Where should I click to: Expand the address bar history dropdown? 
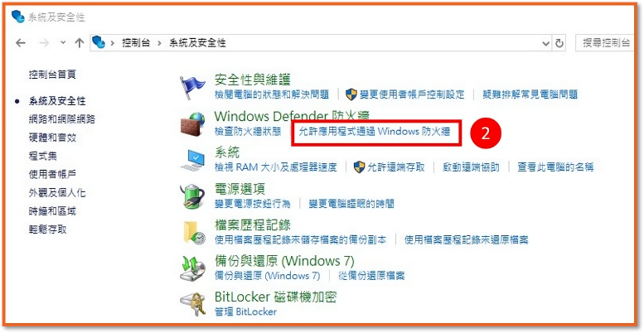[546, 44]
